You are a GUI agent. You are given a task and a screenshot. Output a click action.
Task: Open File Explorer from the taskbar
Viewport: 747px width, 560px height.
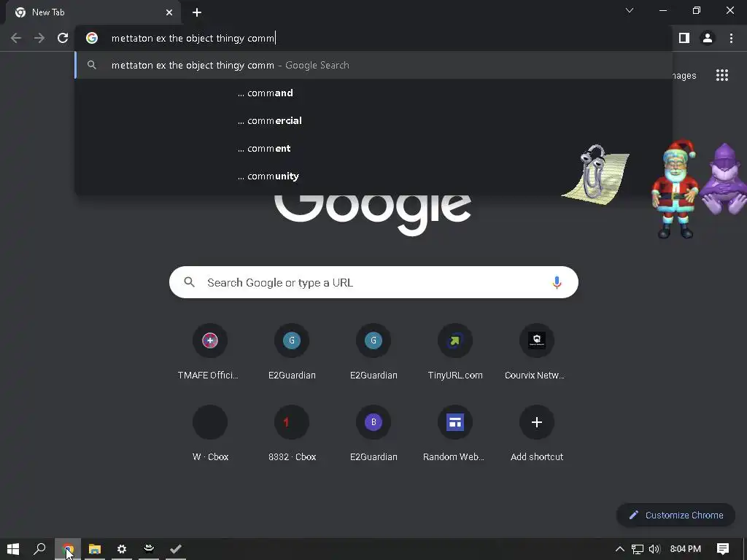[x=95, y=549]
